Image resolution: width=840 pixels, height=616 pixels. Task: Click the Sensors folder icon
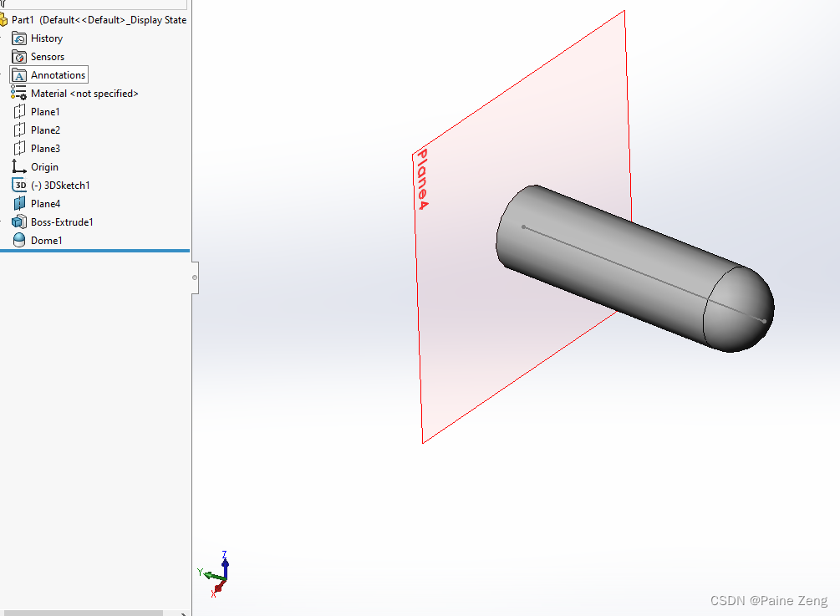[x=18, y=57]
